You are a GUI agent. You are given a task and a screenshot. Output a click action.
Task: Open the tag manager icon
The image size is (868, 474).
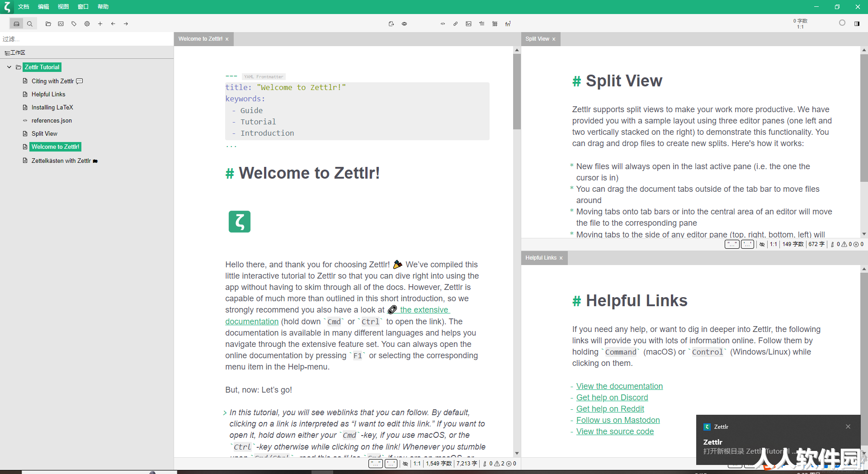tap(74, 24)
